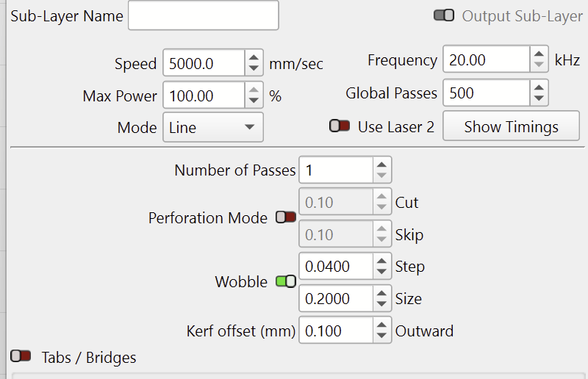Viewport: 588px width, 379px height.
Task: Decrease Global Passes with the down arrow
Action: [x=539, y=98]
